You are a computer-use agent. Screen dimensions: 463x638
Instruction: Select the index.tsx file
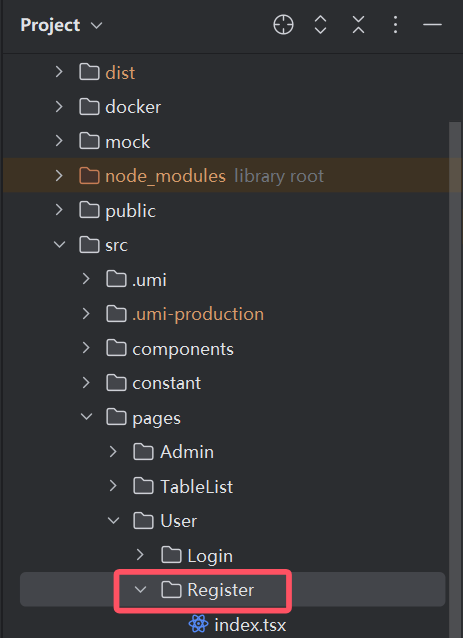[x=250, y=625]
